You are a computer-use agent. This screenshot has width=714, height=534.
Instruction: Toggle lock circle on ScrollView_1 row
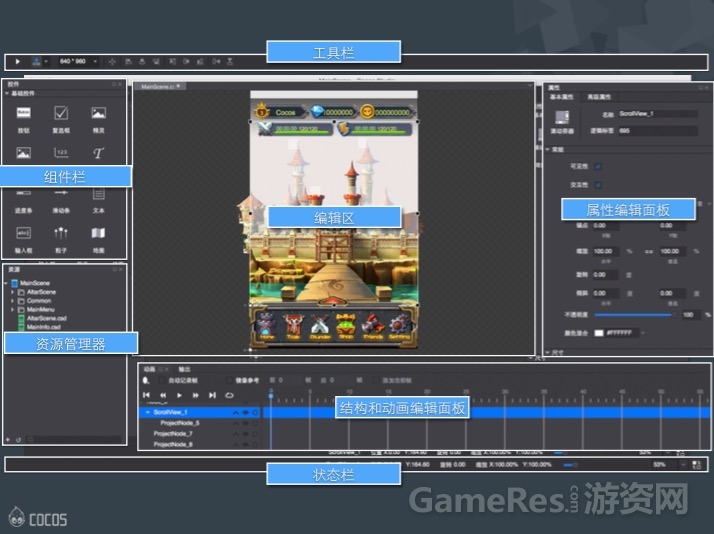point(255,412)
